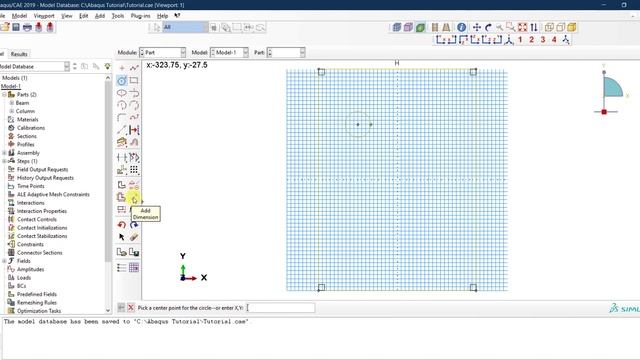The image size is (640, 360).
Task: Select the Create Ellipse sketch tool
Action: pos(122,93)
